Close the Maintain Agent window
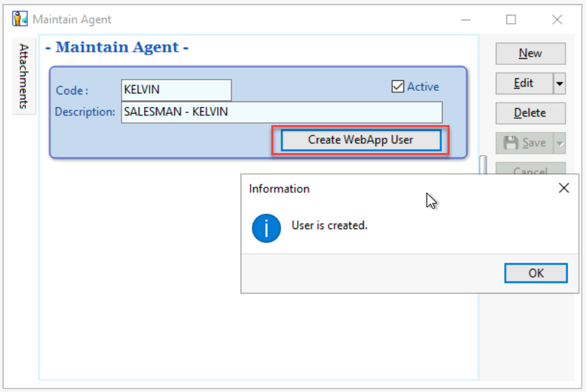Screen dimensions: 586x392 pos(557,20)
